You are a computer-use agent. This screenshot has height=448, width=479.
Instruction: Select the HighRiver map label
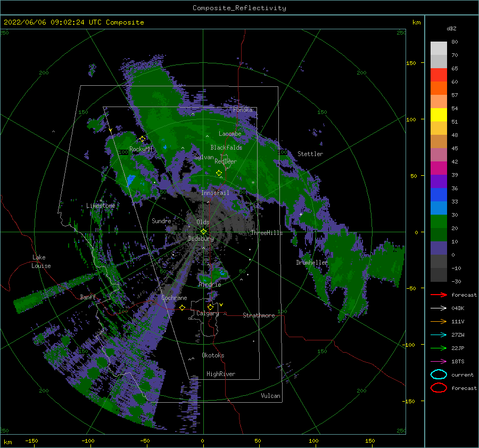pyautogui.click(x=221, y=374)
